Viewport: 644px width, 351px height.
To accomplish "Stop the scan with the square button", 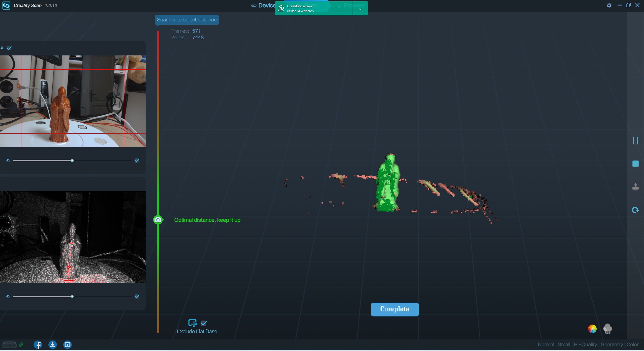I will 635,164.
